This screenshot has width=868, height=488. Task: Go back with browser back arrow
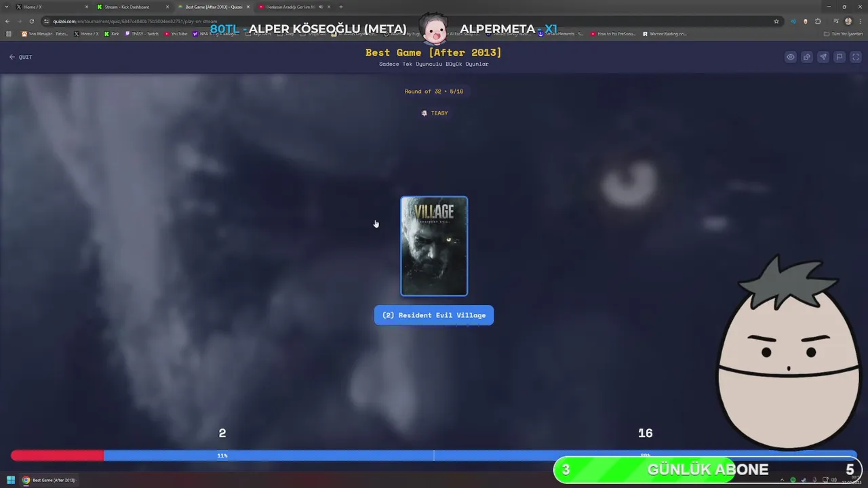click(x=7, y=21)
